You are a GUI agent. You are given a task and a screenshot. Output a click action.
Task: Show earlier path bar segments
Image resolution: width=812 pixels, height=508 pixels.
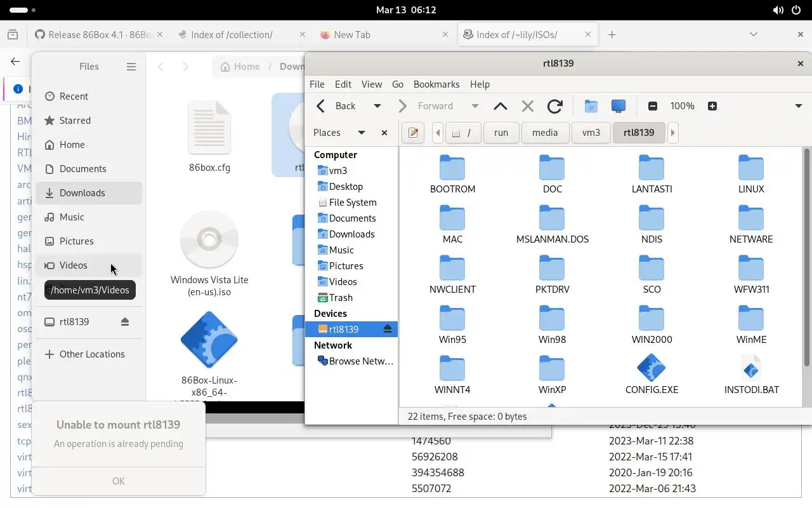pyautogui.click(x=438, y=133)
